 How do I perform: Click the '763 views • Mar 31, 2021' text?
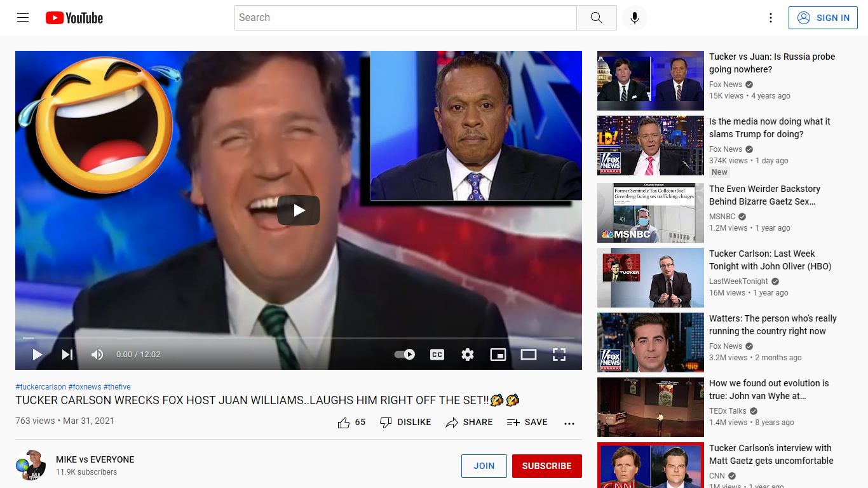pyautogui.click(x=65, y=421)
